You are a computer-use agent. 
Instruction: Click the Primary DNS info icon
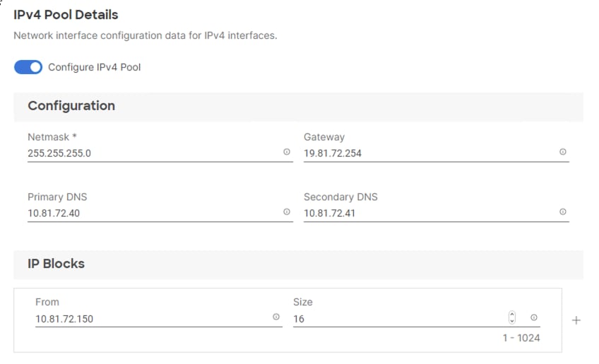click(x=287, y=212)
